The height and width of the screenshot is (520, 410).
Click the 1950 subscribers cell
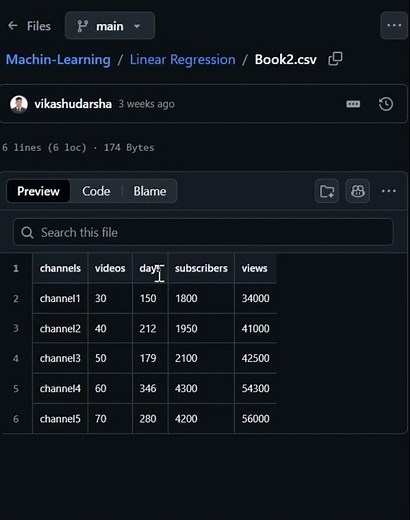pyautogui.click(x=201, y=329)
